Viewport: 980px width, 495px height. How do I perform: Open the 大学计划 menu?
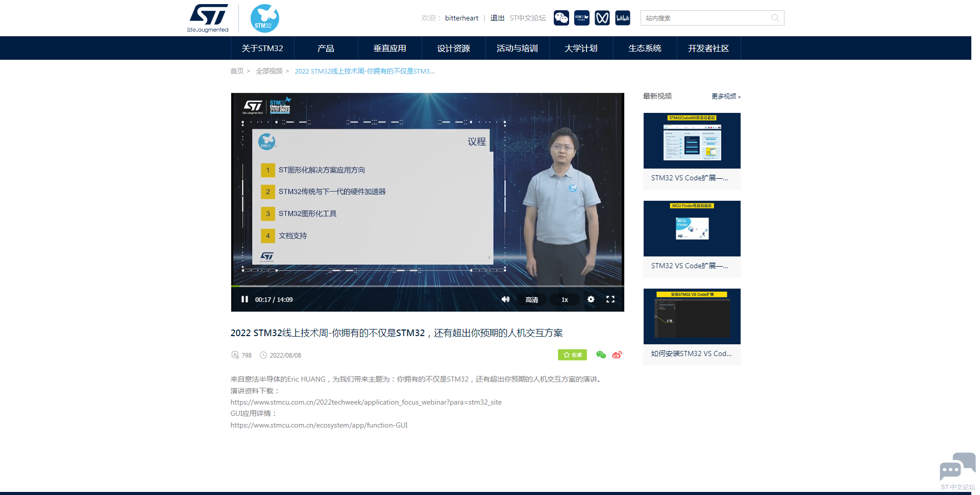[x=581, y=48]
